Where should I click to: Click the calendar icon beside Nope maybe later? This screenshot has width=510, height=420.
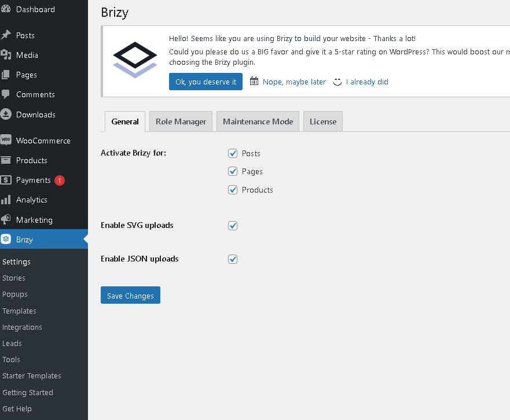point(254,81)
